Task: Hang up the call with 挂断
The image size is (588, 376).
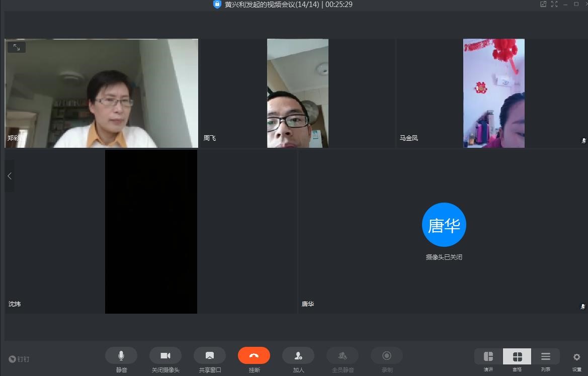Action: (254, 356)
